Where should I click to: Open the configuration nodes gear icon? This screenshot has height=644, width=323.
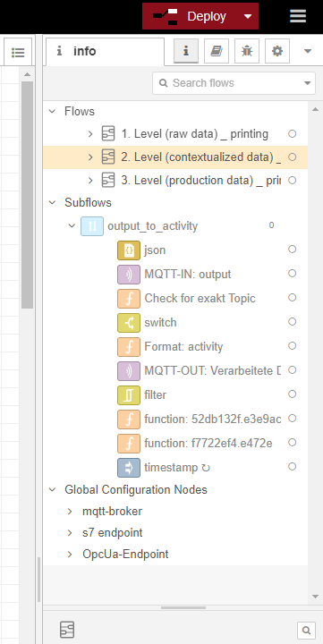(277, 51)
